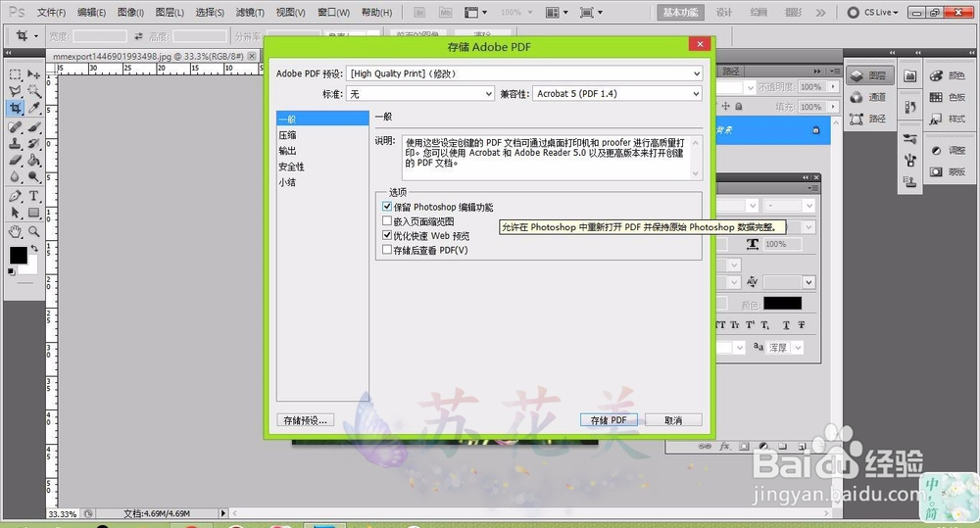Open the anti-aliasing 浑厚 dropdown
Screen dimensions: 980x528
(785, 348)
